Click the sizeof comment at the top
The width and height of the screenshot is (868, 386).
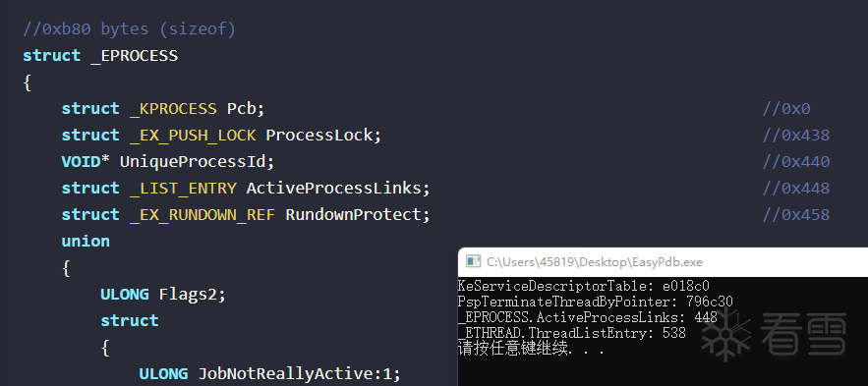pyautogui.click(x=129, y=28)
